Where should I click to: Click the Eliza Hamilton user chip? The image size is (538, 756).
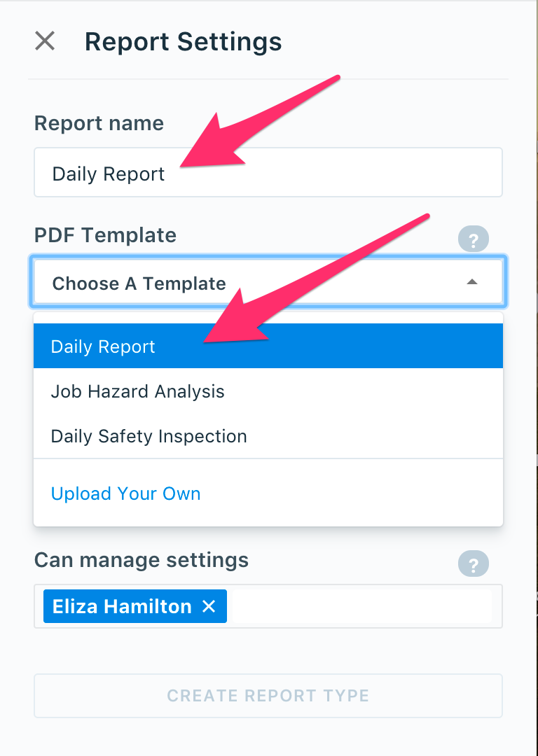tap(135, 606)
